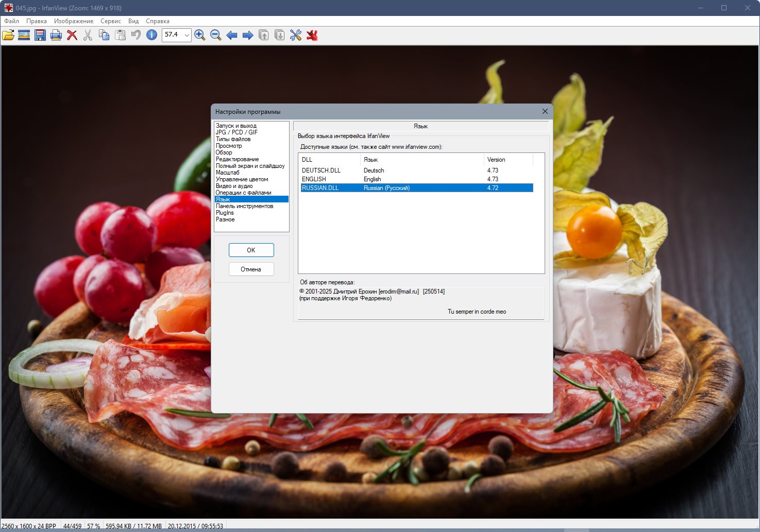Click the red IrfanView About icon
Viewport: 760px width, 532px height.
(312, 35)
